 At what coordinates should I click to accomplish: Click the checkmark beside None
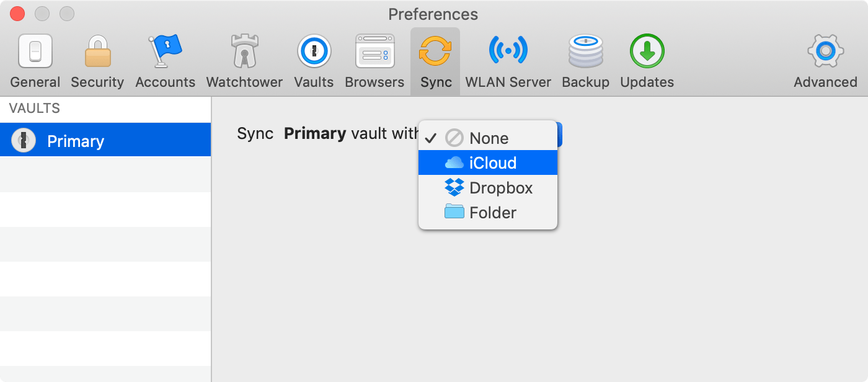(430, 138)
